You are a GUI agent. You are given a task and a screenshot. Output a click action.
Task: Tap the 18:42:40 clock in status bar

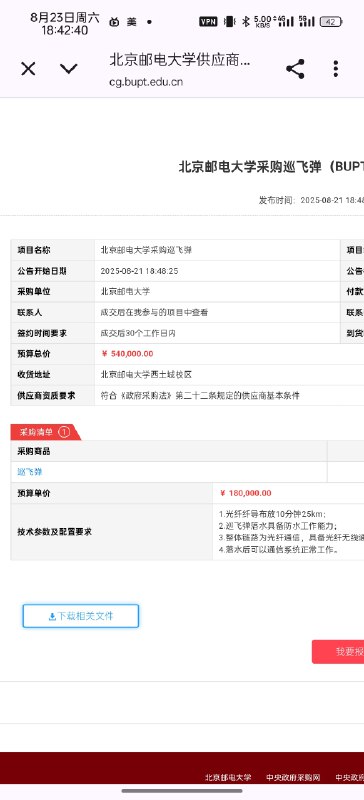coord(64,30)
